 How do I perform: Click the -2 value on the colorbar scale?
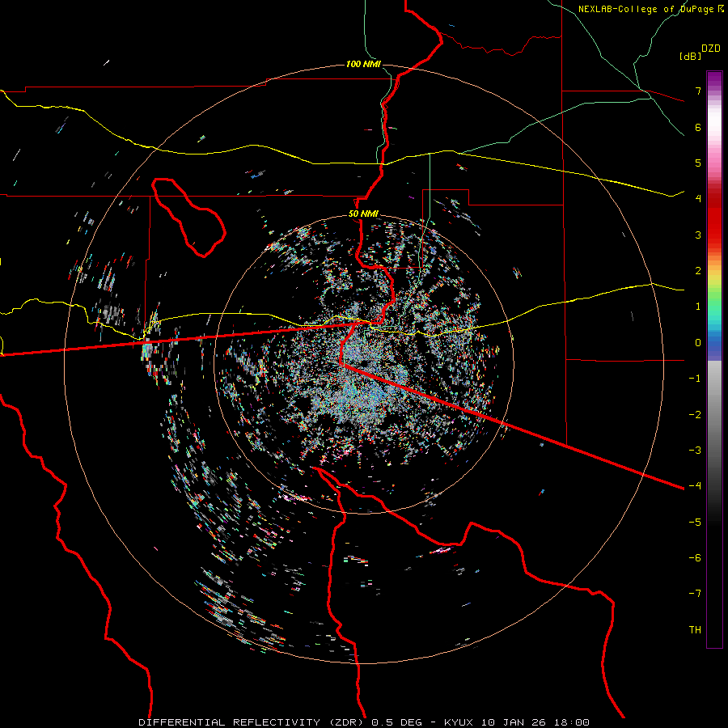[x=695, y=415]
